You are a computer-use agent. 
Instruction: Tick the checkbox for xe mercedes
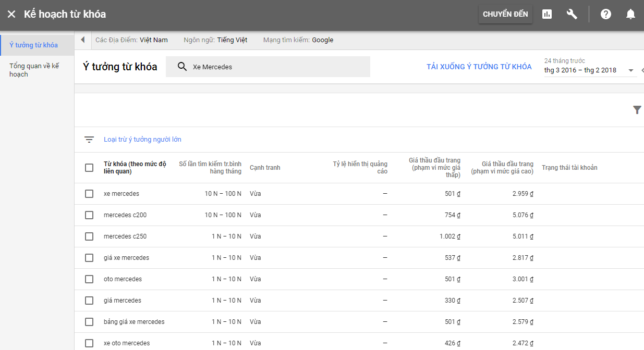[89, 194]
